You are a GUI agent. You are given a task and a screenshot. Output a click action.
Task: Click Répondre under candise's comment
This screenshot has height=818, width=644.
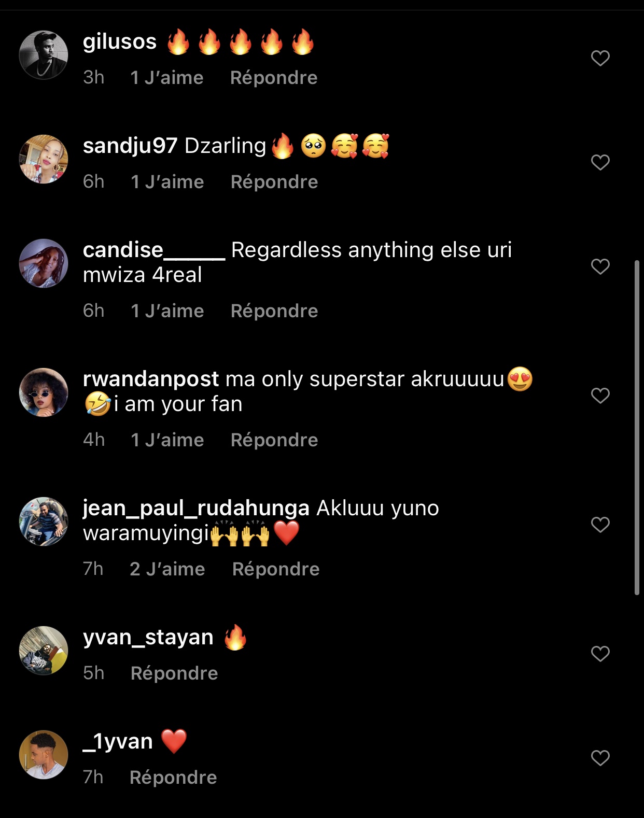point(274,311)
